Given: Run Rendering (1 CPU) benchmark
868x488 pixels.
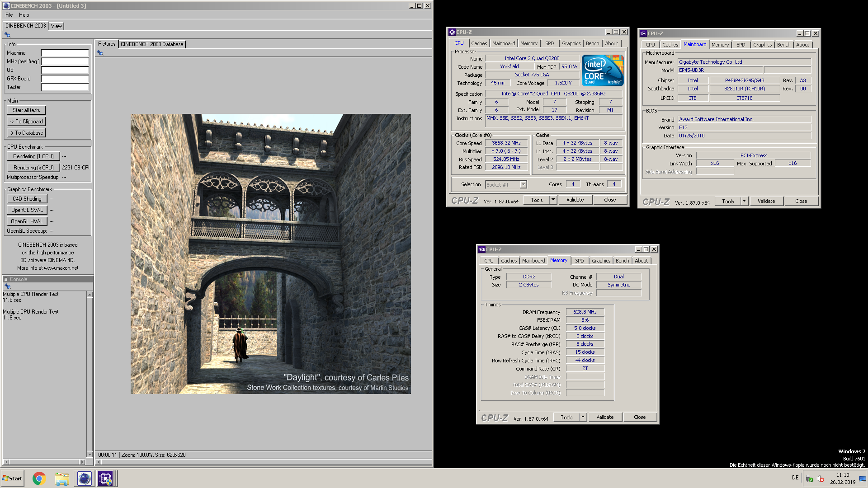Looking at the screenshot, I should tap(33, 156).
